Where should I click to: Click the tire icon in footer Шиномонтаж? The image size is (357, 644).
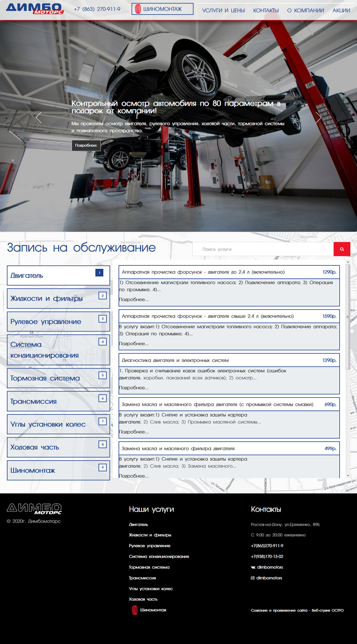pos(135,610)
